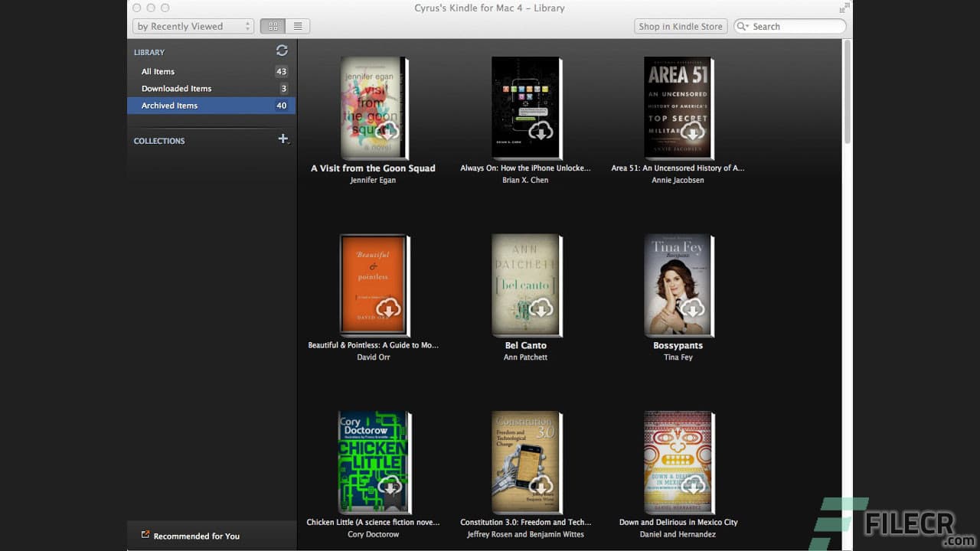Open A Visit from the Goon Squad cover
Image resolution: width=980 pixels, height=551 pixels.
(x=373, y=107)
